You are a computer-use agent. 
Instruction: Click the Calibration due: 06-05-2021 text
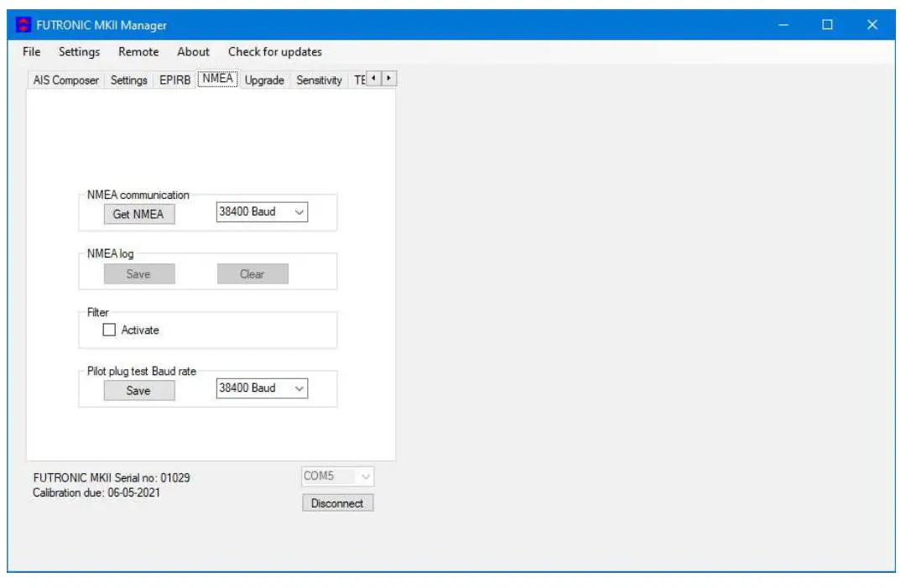[x=96, y=492]
